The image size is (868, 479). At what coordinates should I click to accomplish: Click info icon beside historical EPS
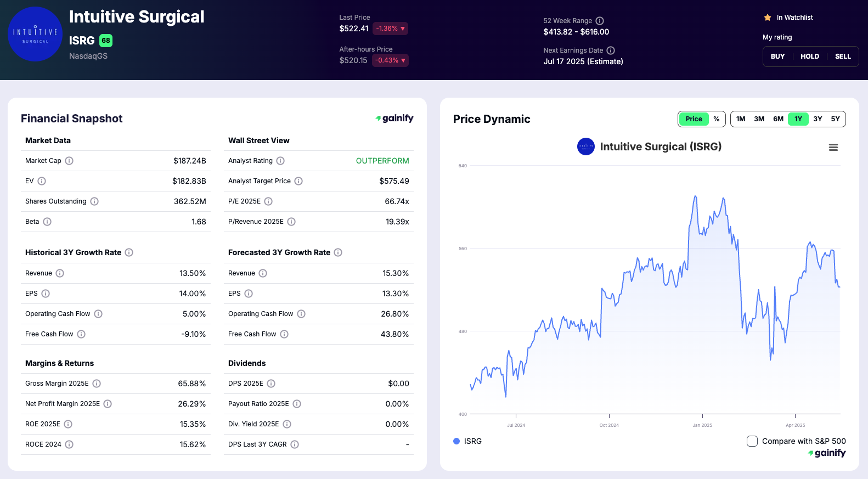coord(46,294)
